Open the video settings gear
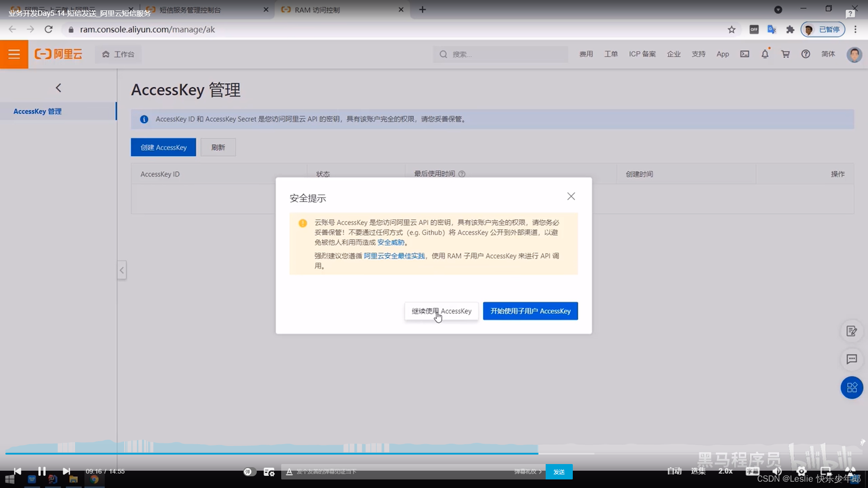Viewport: 868px width, 488px height. [802, 471]
